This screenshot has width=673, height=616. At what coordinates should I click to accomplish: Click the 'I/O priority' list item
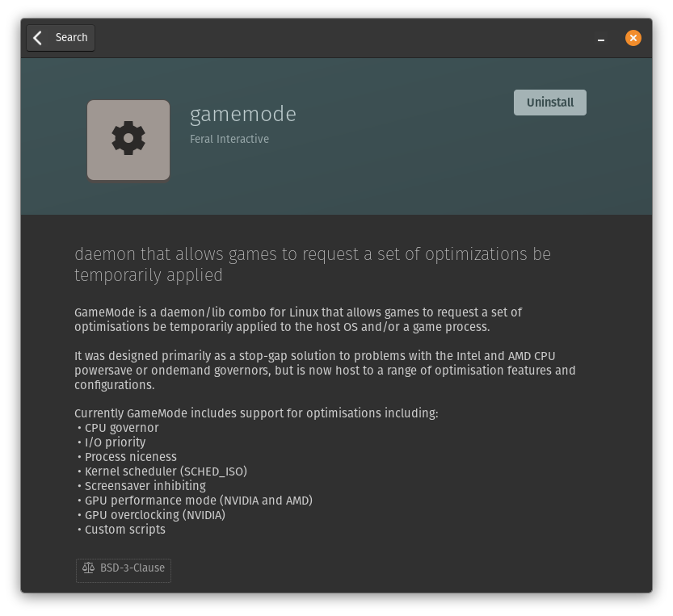[111, 442]
